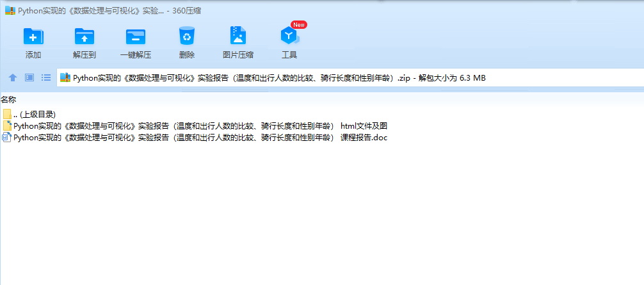The image size is (644, 285).
Task: Click the 删除 (Delete) recycle bin icon
Action: tap(187, 36)
